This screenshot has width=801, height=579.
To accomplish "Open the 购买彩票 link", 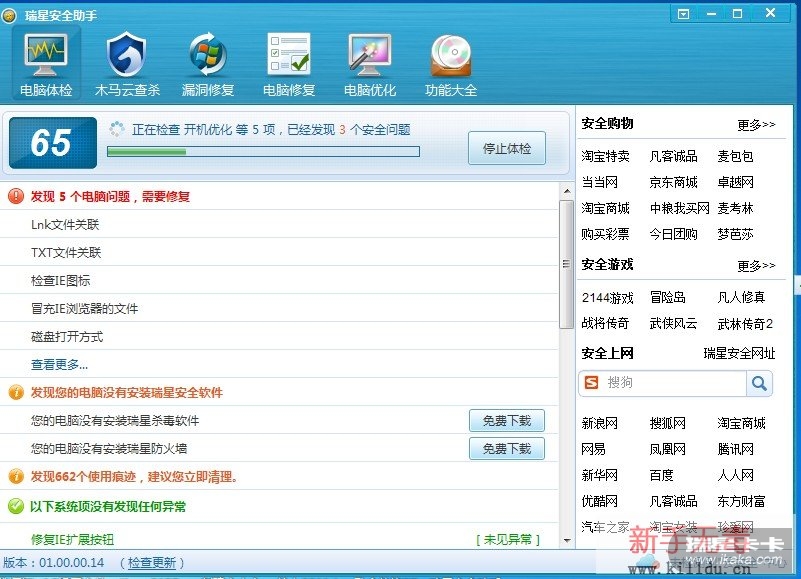I will 605,235.
